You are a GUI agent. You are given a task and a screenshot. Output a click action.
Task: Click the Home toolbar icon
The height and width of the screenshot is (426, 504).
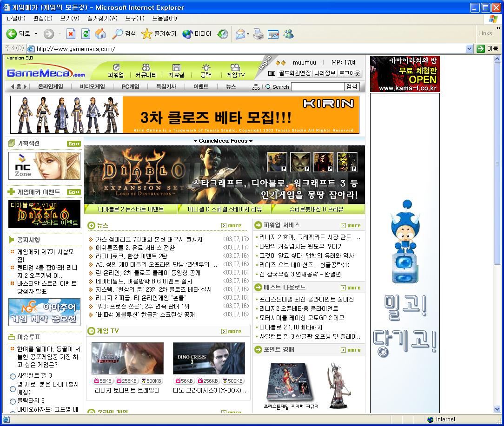pos(100,33)
